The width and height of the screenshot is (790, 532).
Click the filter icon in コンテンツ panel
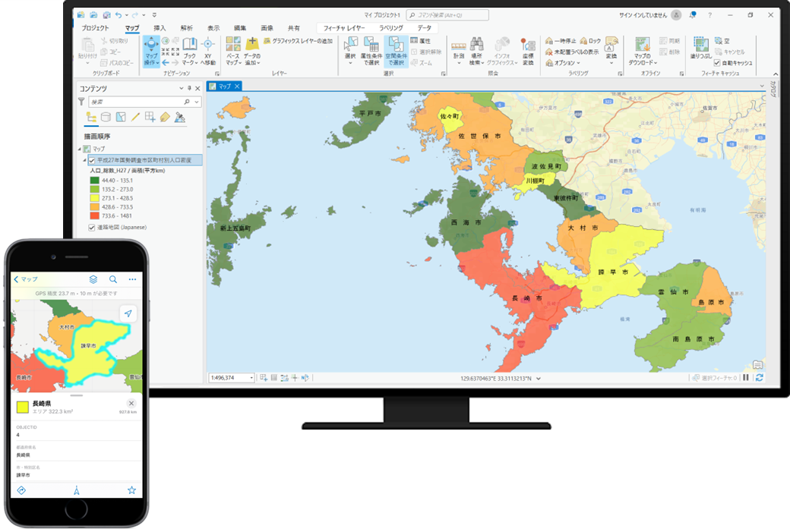81,100
